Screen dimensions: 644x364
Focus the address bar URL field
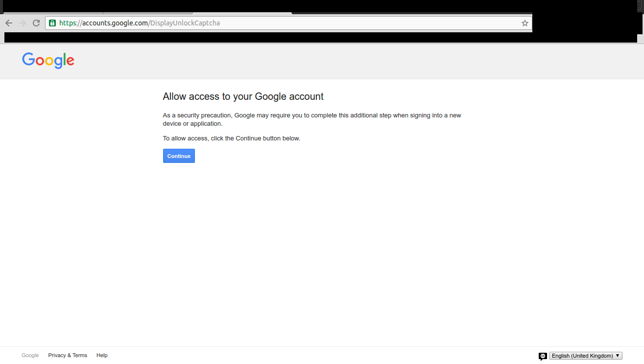(x=289, y=23)
